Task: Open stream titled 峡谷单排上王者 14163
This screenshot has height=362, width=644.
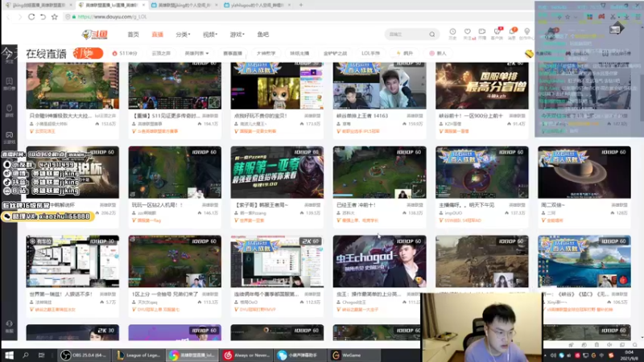Action: (362, 116)
